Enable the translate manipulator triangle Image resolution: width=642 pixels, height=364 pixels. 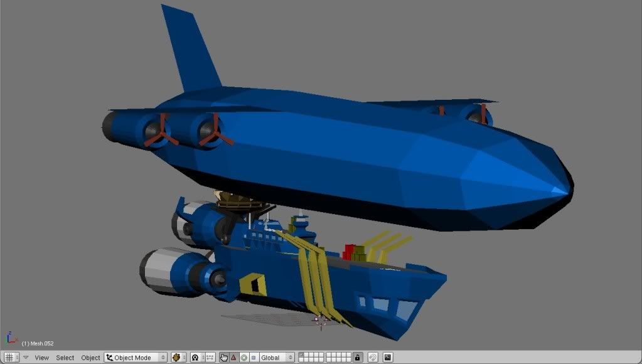[234, 358]
